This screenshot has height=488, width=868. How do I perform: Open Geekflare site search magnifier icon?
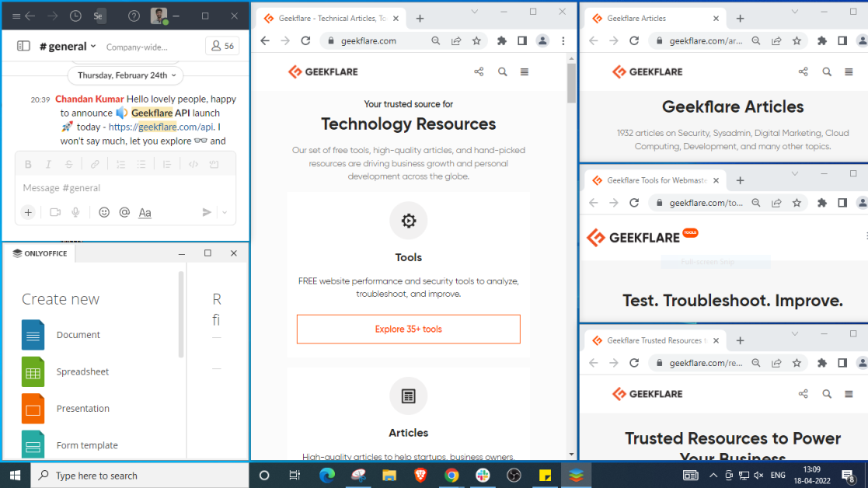[502, 71]
